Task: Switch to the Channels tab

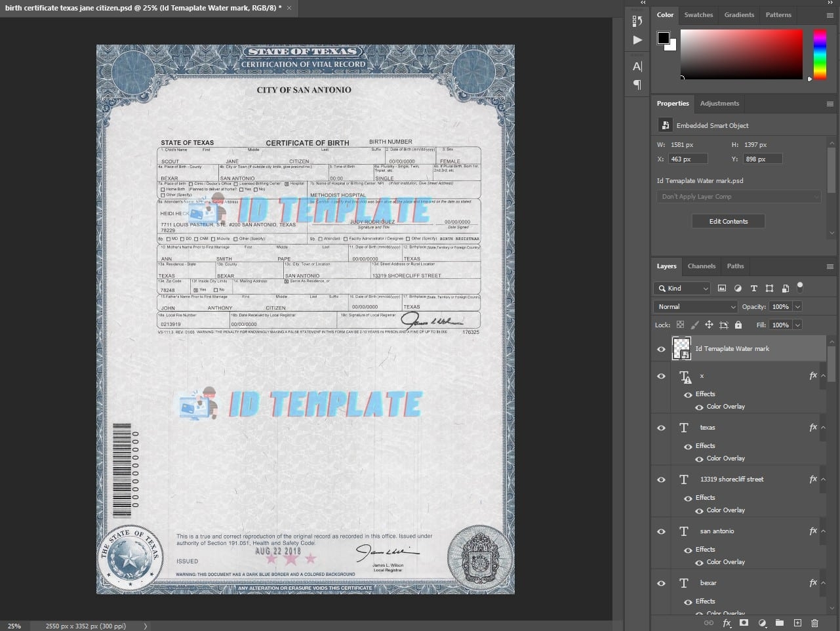Action: pyautogui.click(x=701, y=266)
